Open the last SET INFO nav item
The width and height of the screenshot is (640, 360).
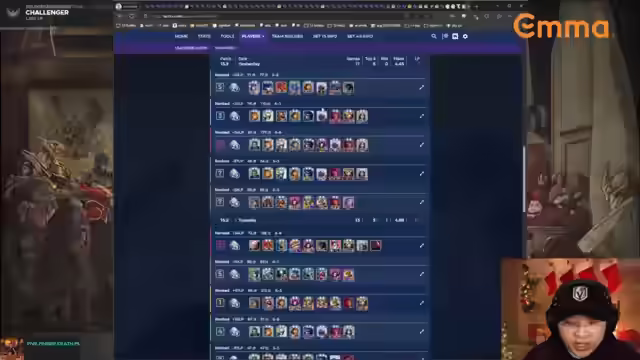click(360, 36)
